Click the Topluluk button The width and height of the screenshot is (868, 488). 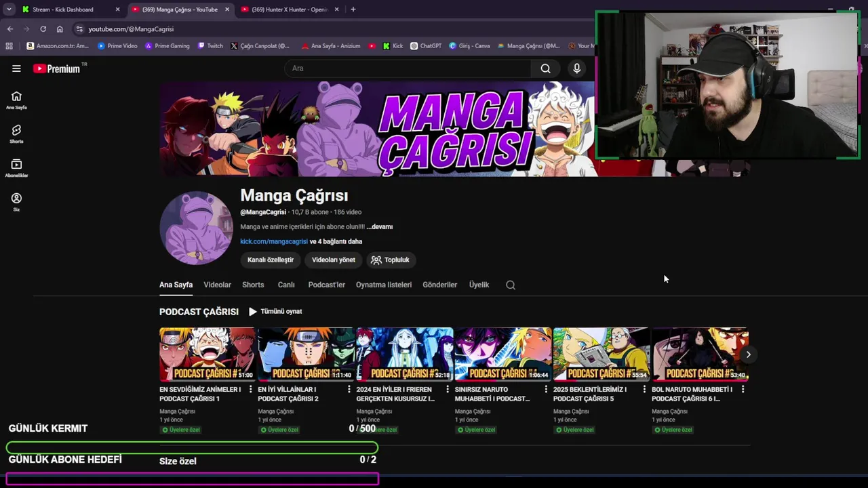coord(390,260)
